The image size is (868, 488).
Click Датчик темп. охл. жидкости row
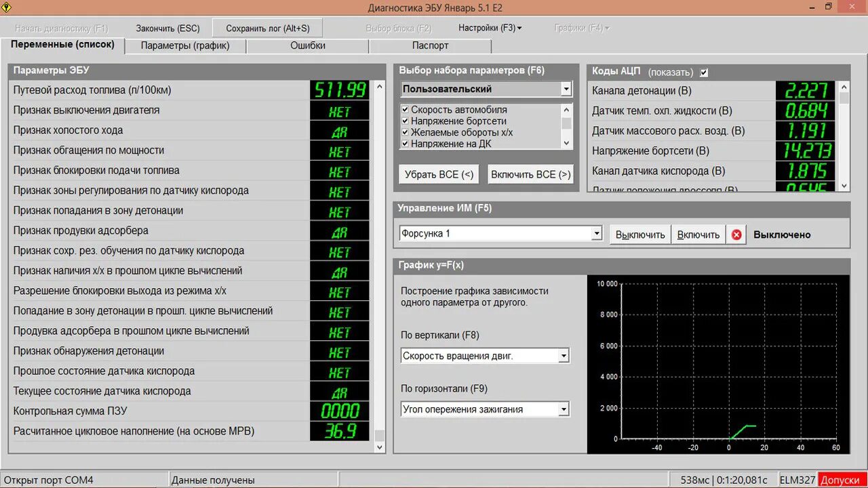pos(713,111)
